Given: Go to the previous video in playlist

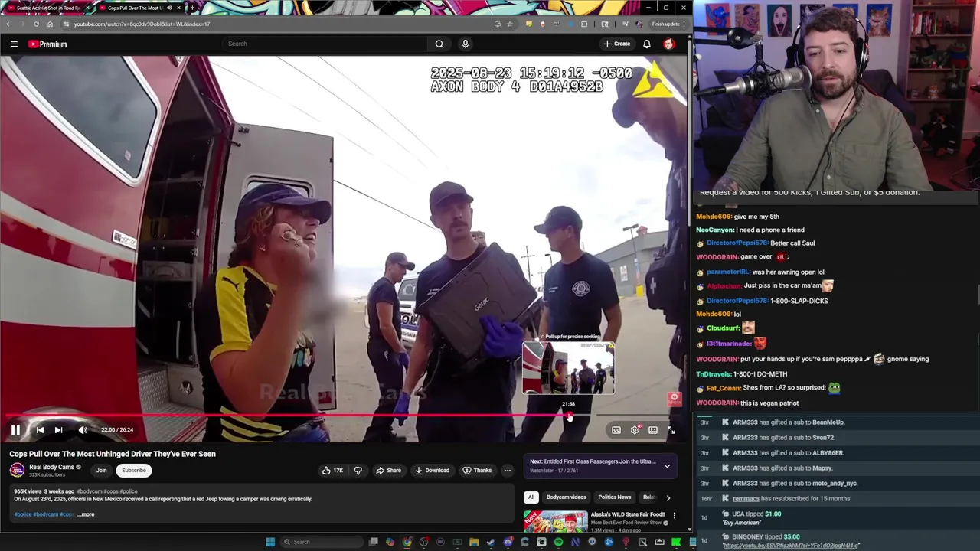Looking at the screenshot, I should 40,430.
